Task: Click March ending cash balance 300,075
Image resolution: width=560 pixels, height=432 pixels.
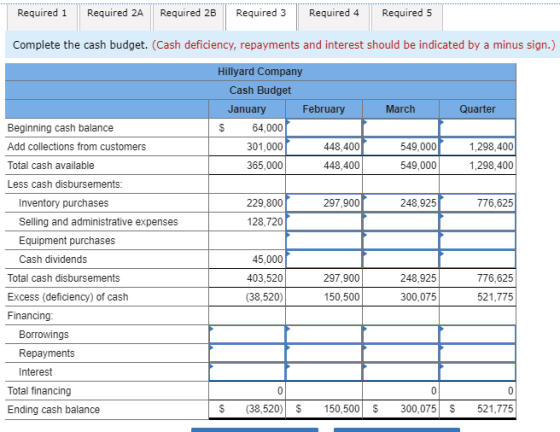Action: [418, 409]
